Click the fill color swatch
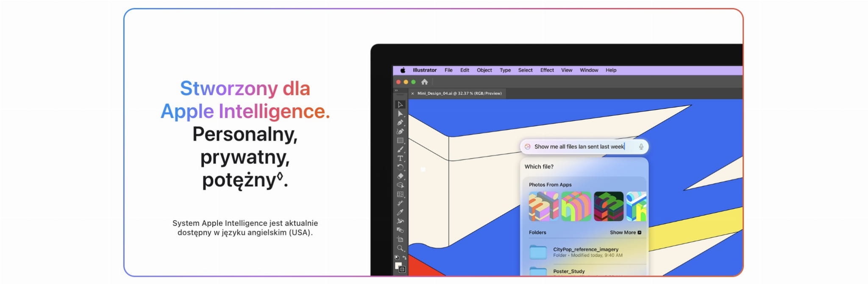 398,266
